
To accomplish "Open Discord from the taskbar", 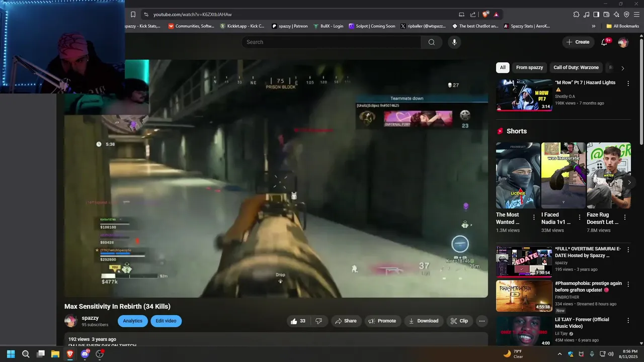I will tap(85, 354).
